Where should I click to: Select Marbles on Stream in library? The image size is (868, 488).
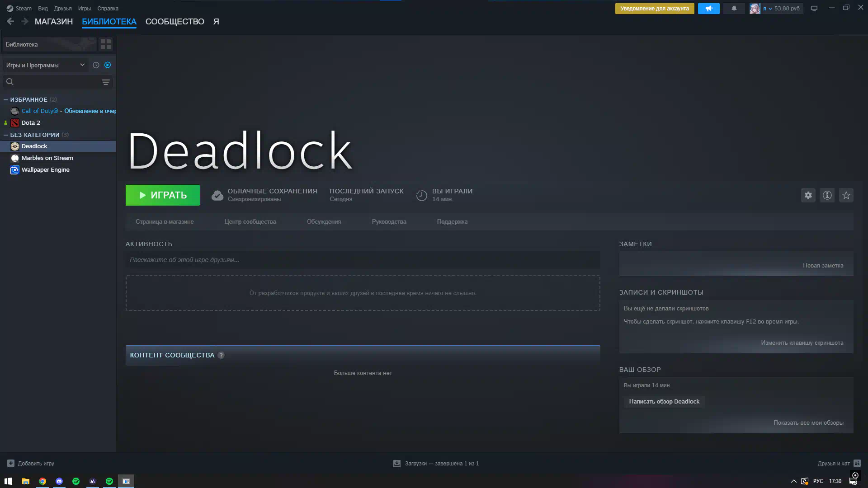click(x=58, y=158)
